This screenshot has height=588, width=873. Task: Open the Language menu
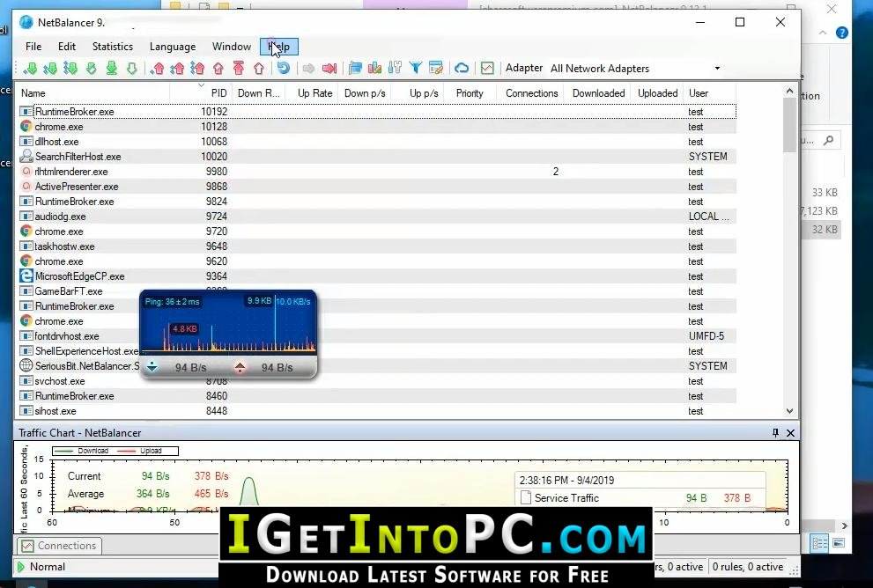pos(173,47)
